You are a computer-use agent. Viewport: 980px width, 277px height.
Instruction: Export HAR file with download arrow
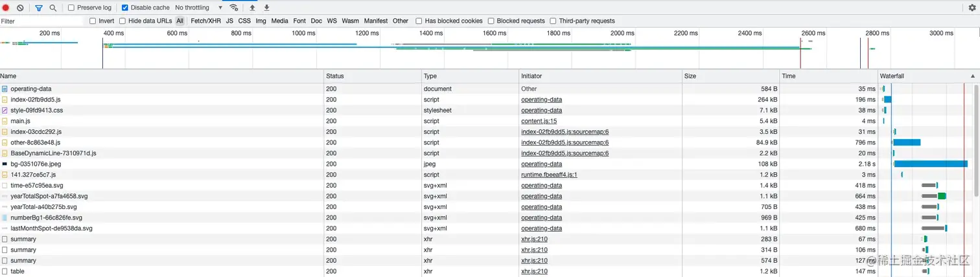pos(266,8)
